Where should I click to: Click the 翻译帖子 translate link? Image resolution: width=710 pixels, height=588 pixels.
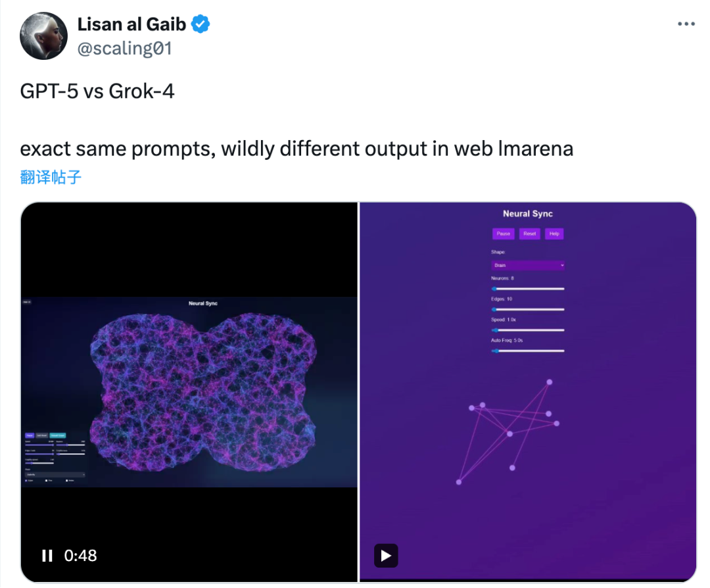(x=51, y=177)
